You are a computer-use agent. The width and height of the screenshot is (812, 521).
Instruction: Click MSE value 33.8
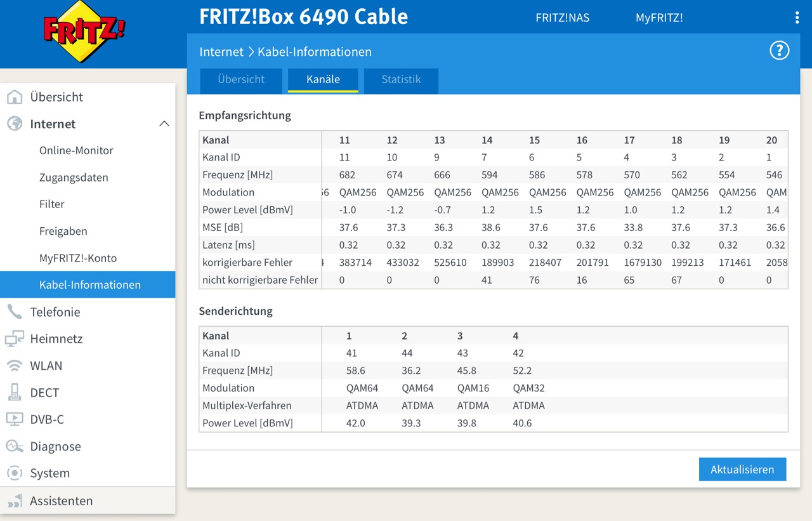click(x=633, y=227)
